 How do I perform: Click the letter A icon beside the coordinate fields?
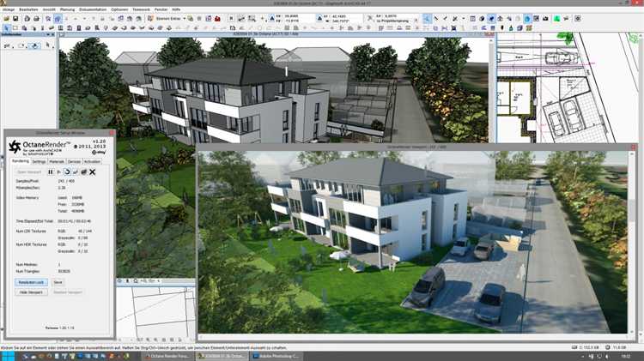click(x=272, y=19)
